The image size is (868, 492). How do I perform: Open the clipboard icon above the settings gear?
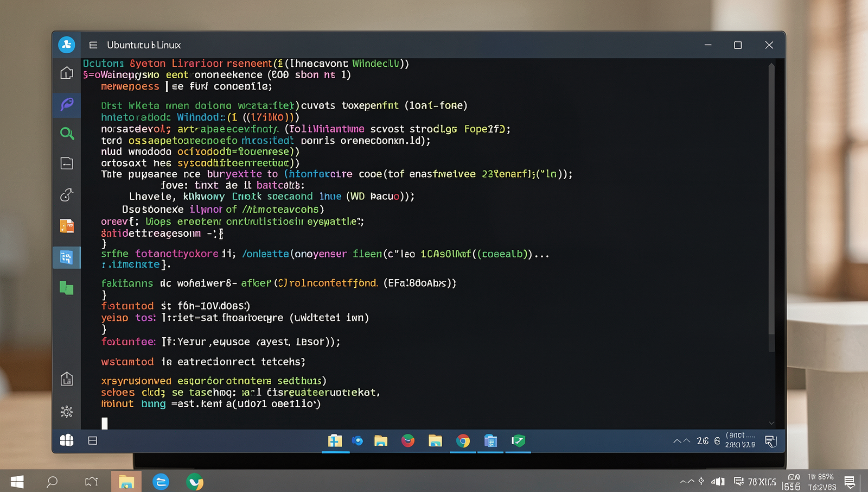(67, 379)
